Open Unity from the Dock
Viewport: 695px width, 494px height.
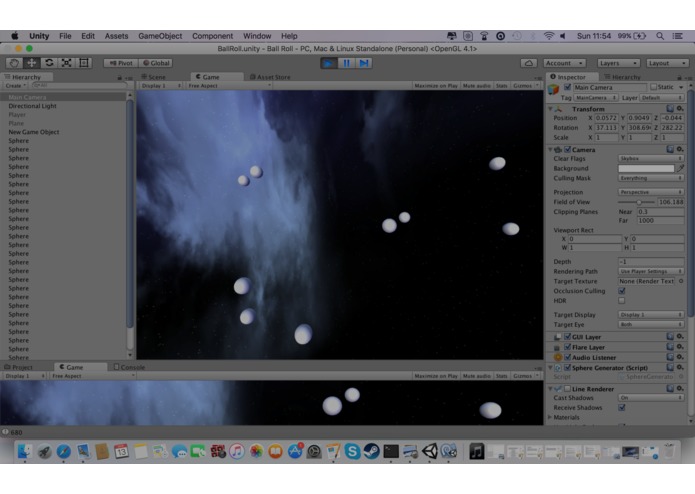tap(429, 451)
